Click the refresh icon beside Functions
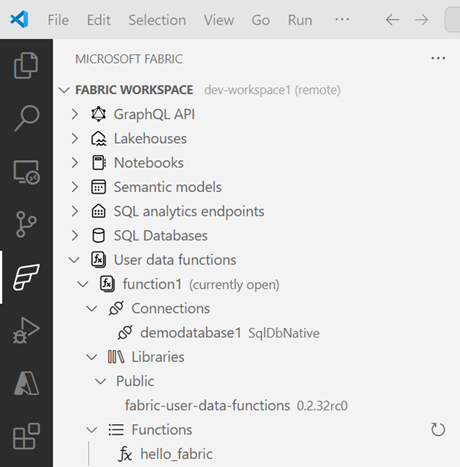This screenshot has width=460, height=467. (438, 429)
